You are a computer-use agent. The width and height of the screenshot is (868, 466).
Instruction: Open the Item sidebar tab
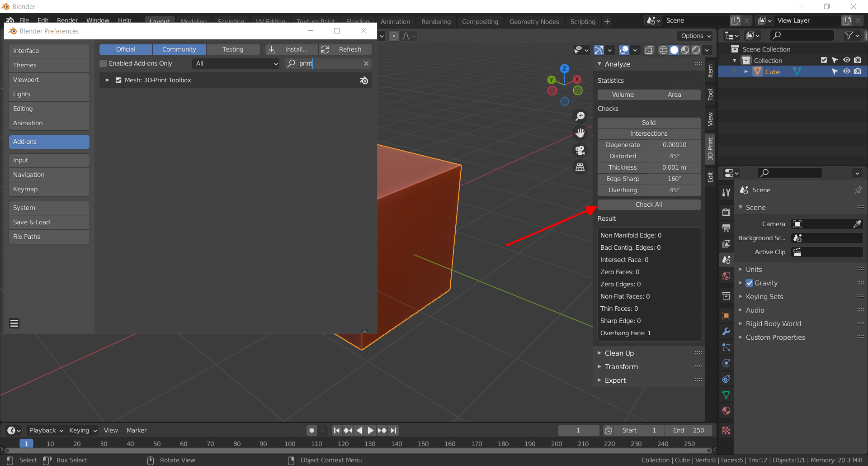(x=710, y=71)
